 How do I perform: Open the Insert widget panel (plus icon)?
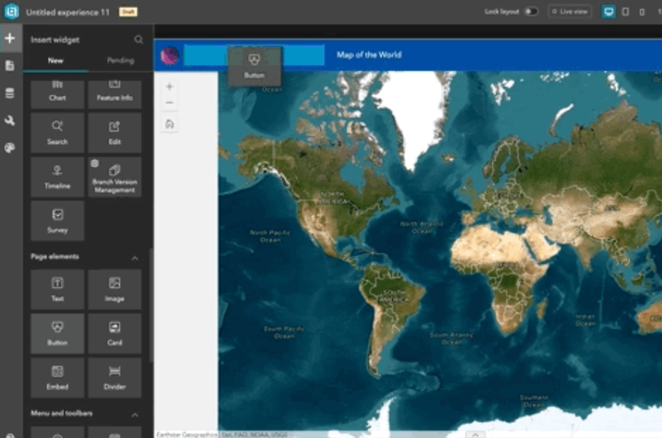[10, 39]
